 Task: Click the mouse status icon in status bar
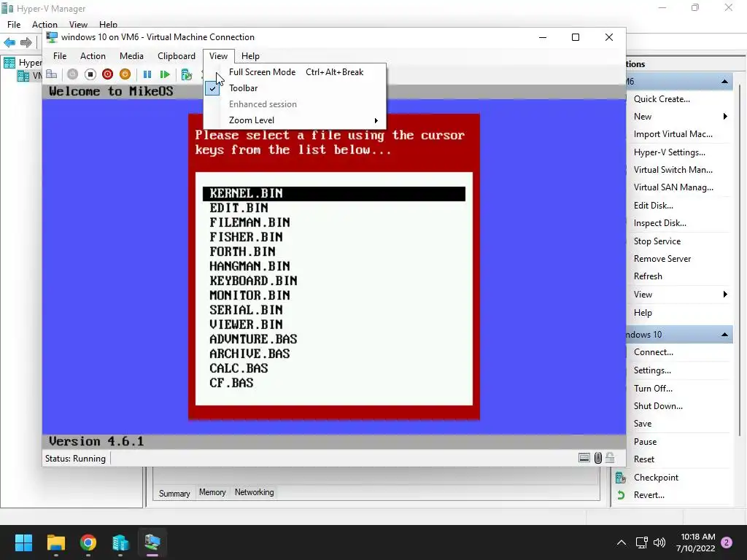[598, 458]
